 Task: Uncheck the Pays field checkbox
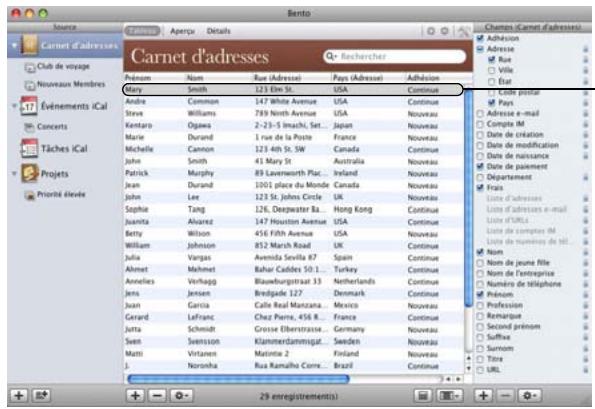[x=491, y=102]
